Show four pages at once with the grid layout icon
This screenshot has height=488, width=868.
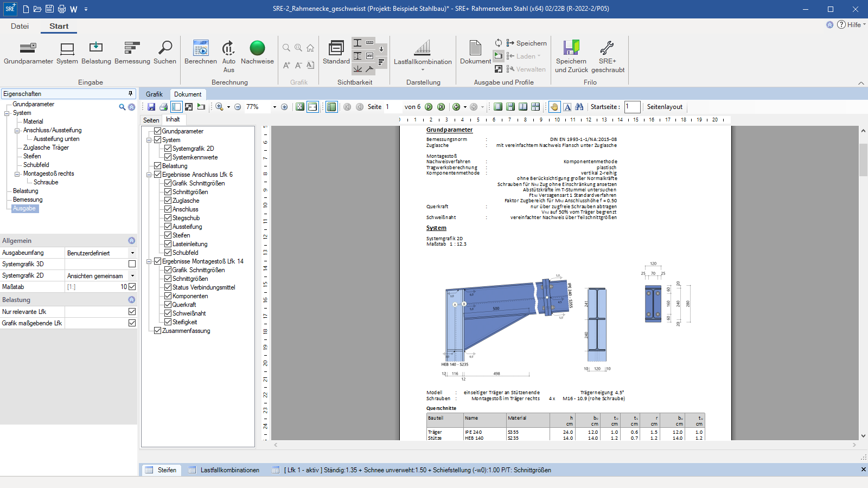(535, 107)
